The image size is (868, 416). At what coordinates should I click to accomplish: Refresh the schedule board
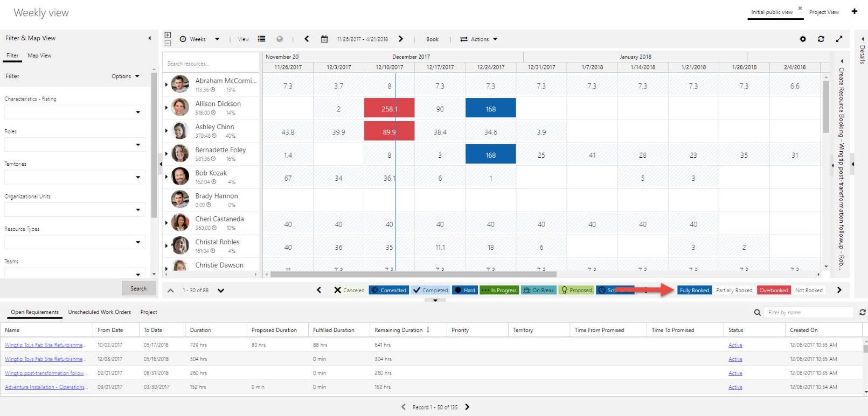[x=821, y=39]
